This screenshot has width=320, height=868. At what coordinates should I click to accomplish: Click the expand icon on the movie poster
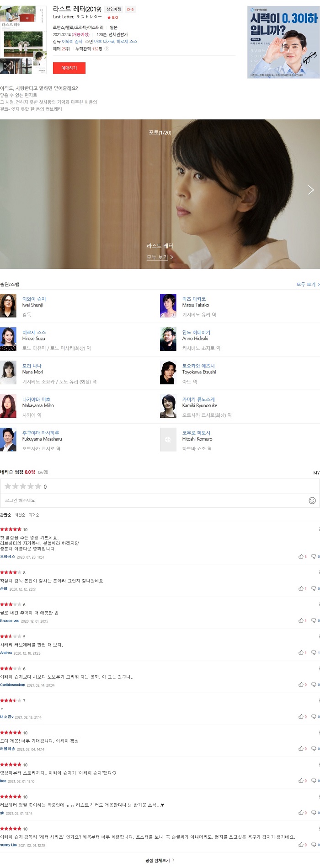coord(7,66)
